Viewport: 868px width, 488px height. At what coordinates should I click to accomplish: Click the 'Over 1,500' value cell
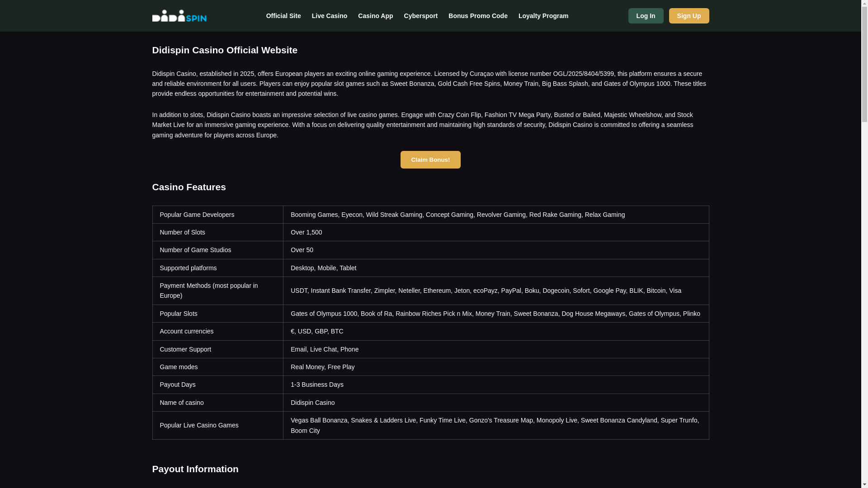click(496, 232)
